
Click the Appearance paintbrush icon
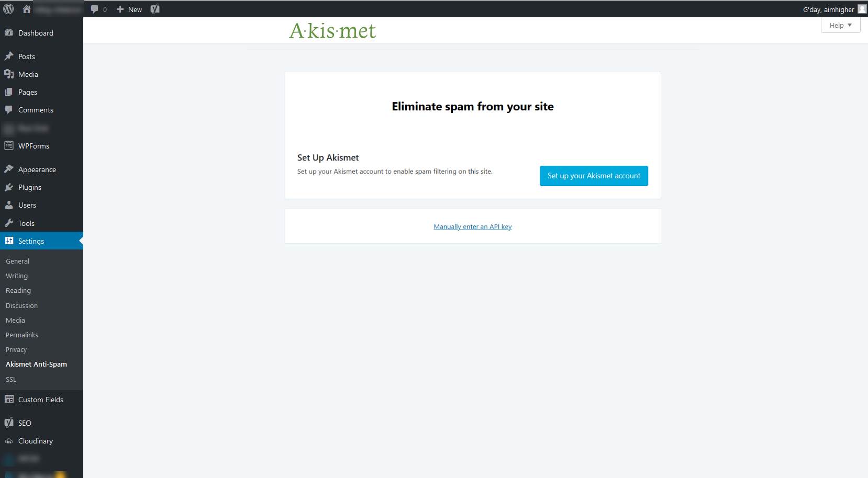pos(9,169)
